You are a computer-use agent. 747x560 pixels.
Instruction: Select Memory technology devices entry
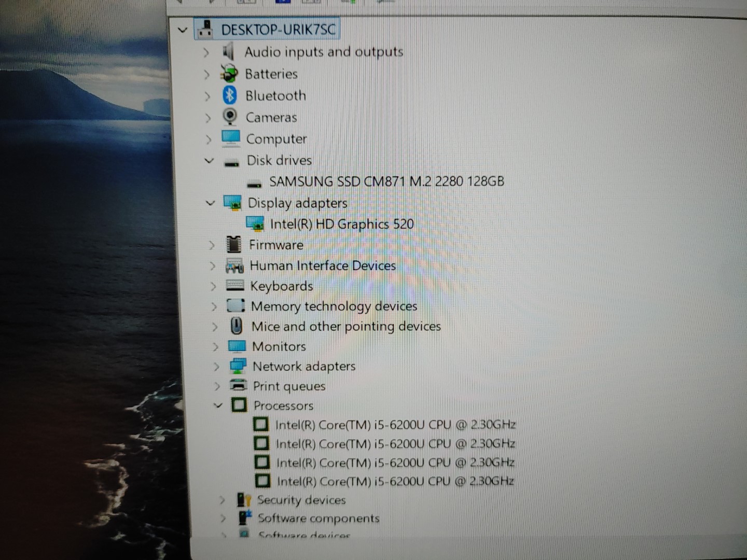(x=334, y=306)
